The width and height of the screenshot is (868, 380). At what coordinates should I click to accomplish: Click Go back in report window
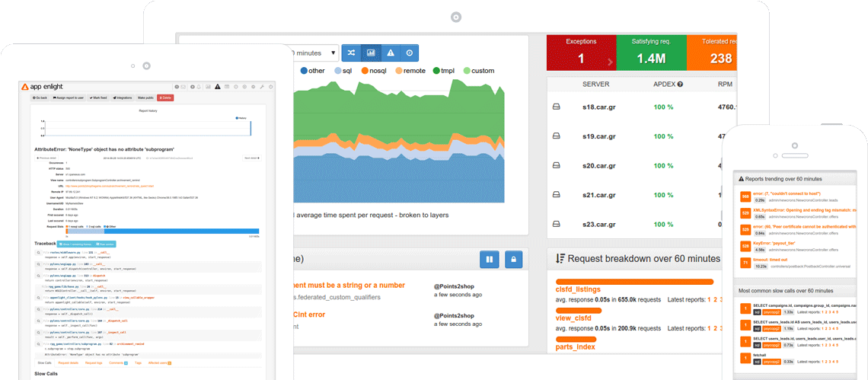click(40, 97)
